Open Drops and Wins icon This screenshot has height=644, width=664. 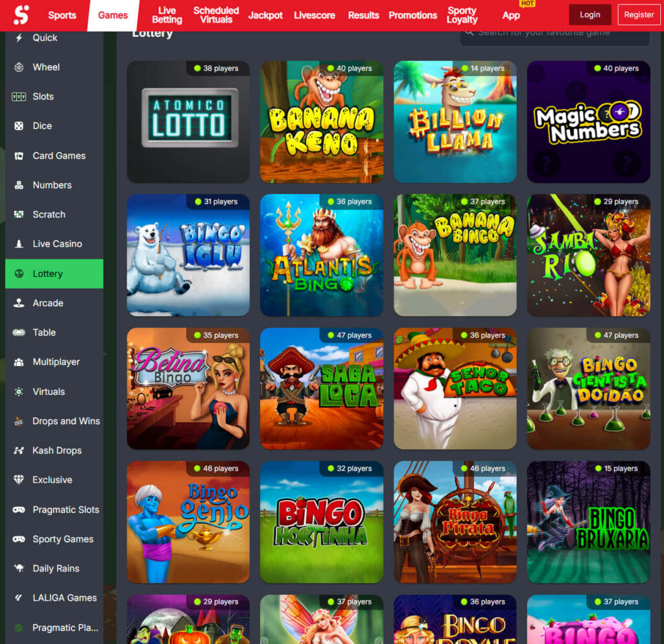(x=19, y=421)
